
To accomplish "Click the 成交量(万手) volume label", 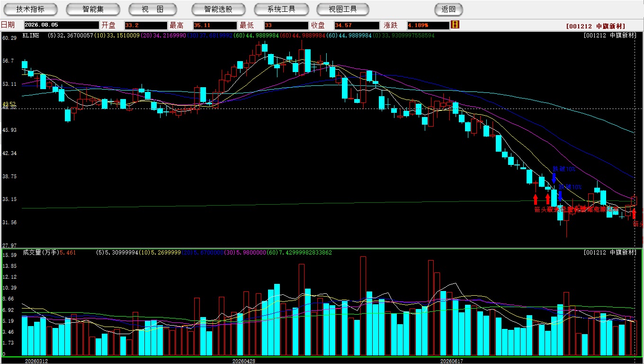I will point(40,253).
